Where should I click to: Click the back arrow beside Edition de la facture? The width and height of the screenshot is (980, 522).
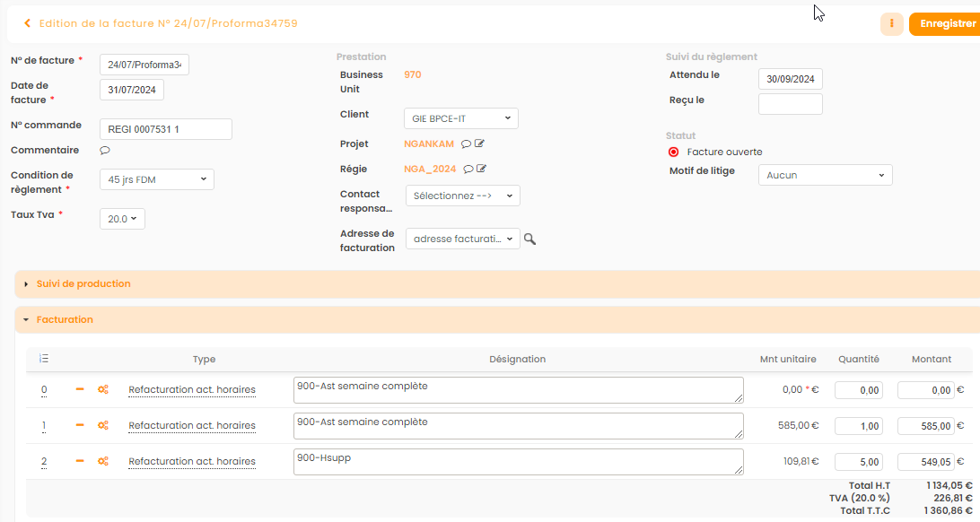click(x=27, y=23)
